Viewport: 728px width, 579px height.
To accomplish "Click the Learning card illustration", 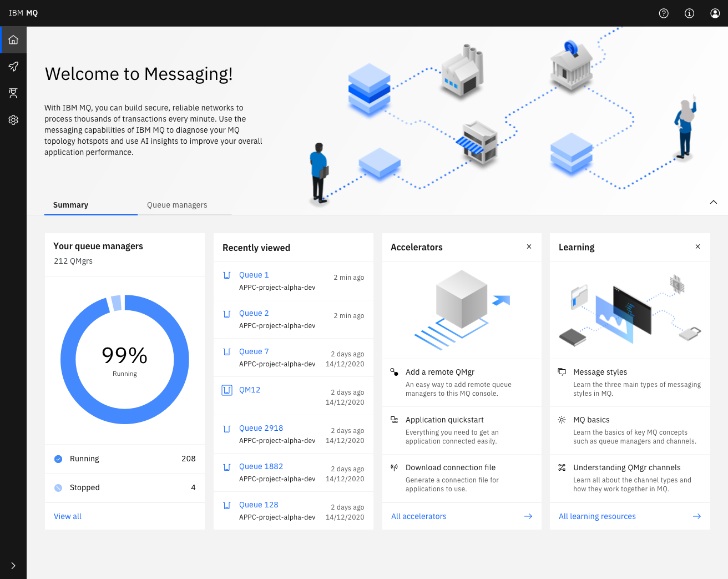I will pyautogui.click(x=630, y=310).
